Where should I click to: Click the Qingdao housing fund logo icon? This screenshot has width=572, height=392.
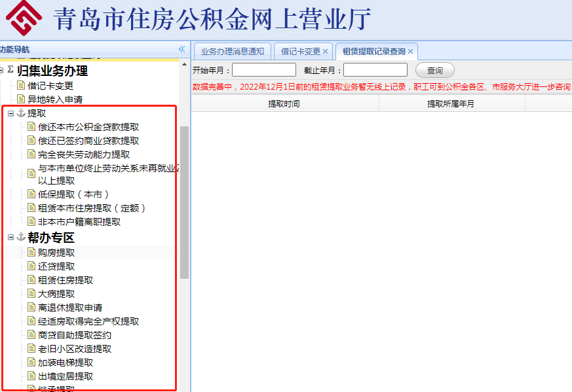[x=24, y=18]
